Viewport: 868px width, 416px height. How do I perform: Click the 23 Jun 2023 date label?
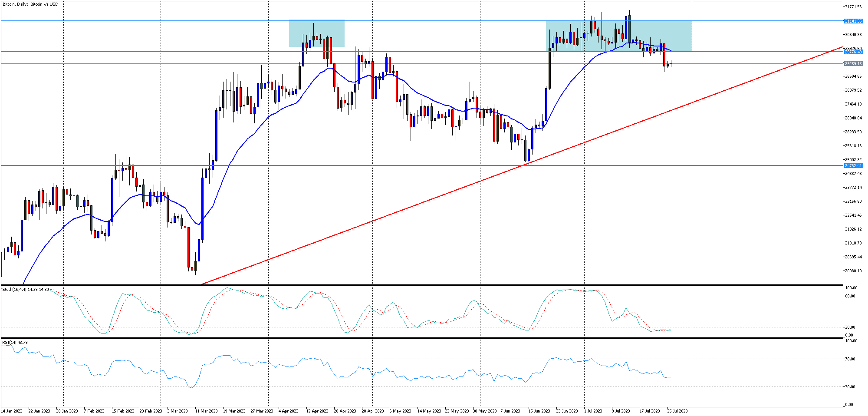pyautogui.click(x=567, y=411)
